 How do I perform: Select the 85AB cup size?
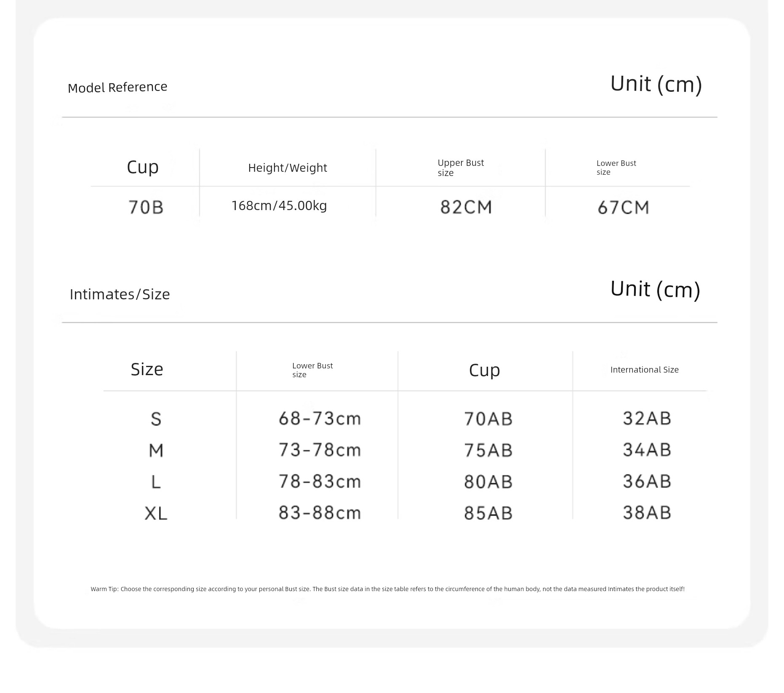point(488,513)
